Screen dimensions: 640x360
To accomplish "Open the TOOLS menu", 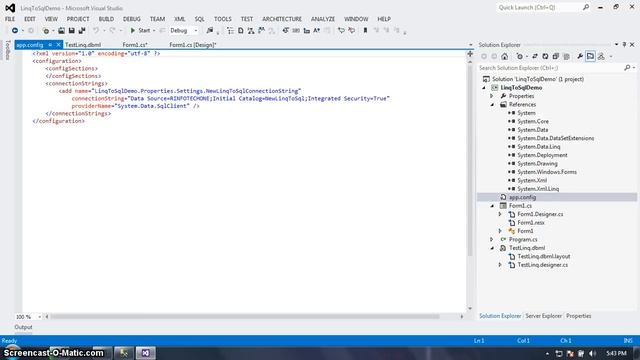I will click(x=222, y=19).
